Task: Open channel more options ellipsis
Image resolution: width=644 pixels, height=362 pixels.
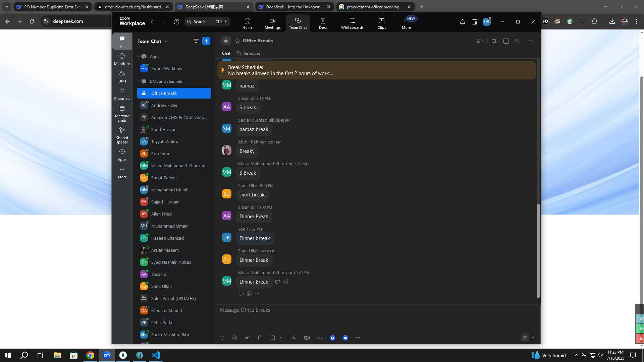Action: pos(530,41)
